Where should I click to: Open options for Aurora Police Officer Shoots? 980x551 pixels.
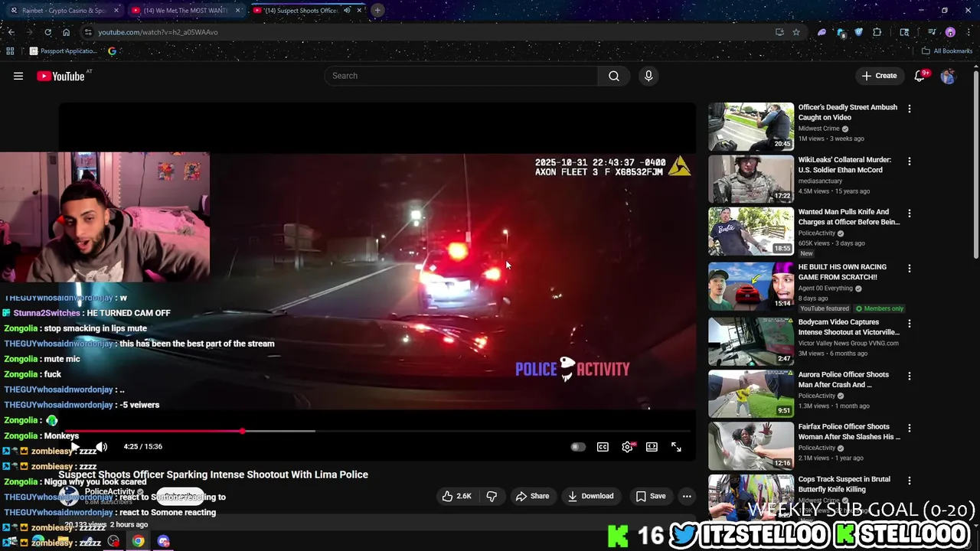click(910, 377)
